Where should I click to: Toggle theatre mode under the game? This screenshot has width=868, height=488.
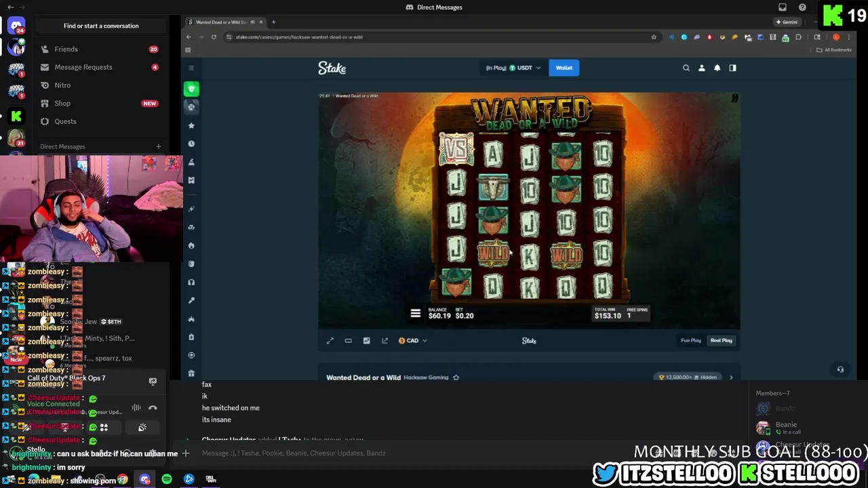pyautogui.click(x=349, y=341)
